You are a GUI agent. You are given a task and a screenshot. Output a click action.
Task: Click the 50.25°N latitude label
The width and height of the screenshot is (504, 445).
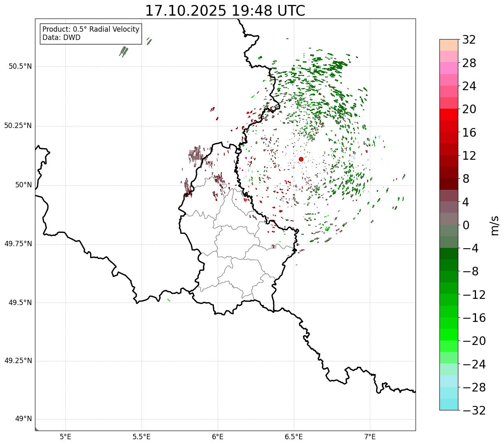pyautogui.click(x=18, y=126)
